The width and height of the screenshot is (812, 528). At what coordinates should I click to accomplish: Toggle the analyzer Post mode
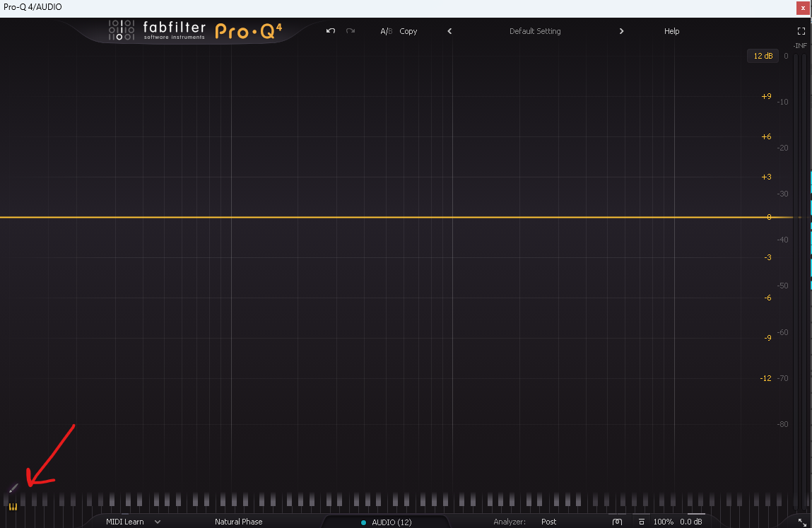pyautogui.click(x=548, y=522)
